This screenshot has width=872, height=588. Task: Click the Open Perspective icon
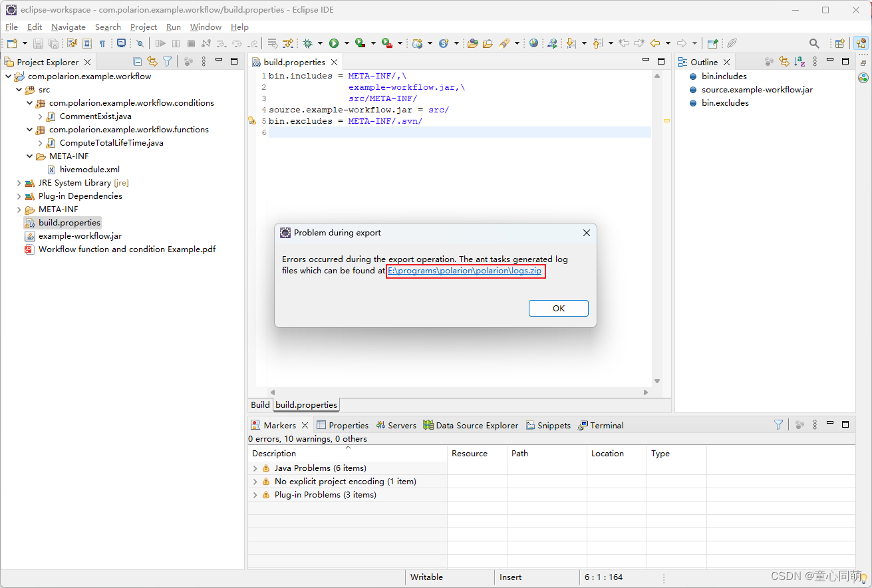tap(839, 43)
